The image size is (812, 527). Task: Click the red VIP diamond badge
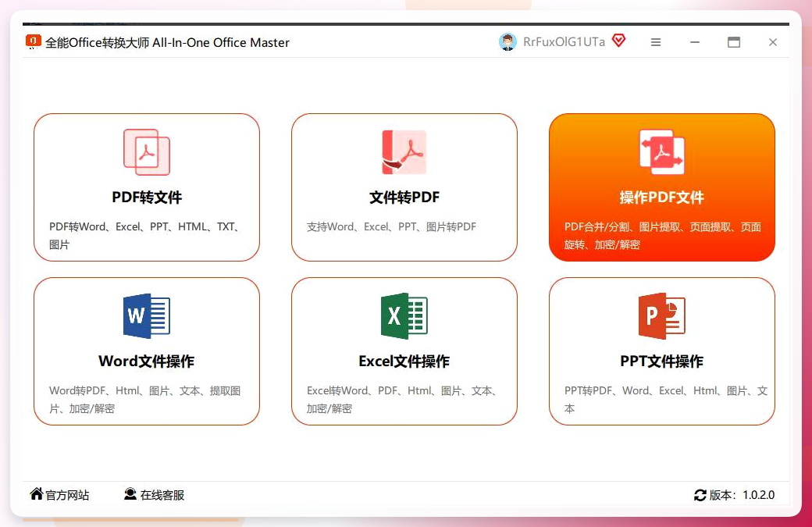[x=619, y=41]
